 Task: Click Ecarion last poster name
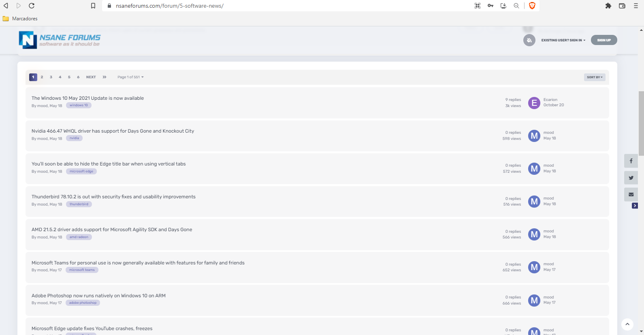(x=550, y=100)
